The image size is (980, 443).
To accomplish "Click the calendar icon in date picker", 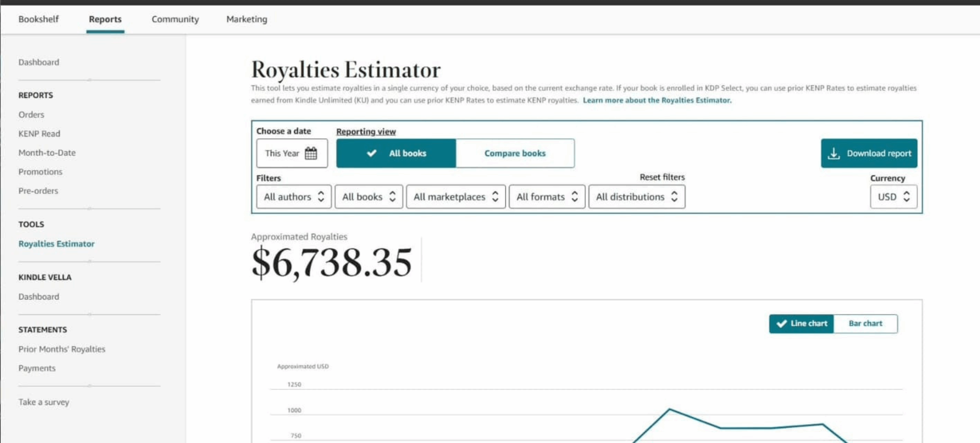I will click(310, 153).
